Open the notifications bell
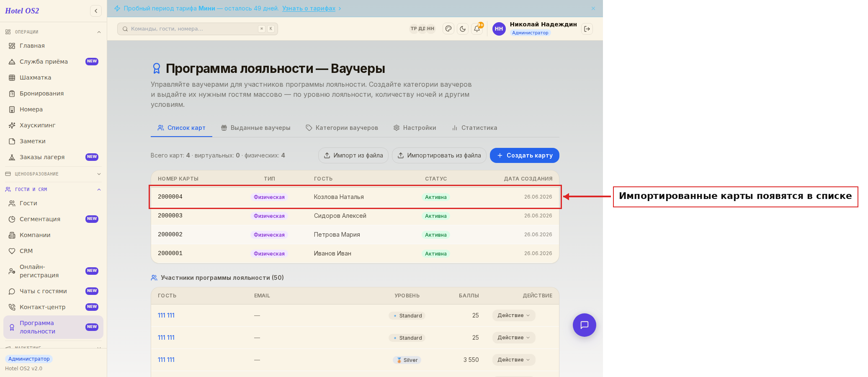 pyautogui.click(x=477, y=29)
